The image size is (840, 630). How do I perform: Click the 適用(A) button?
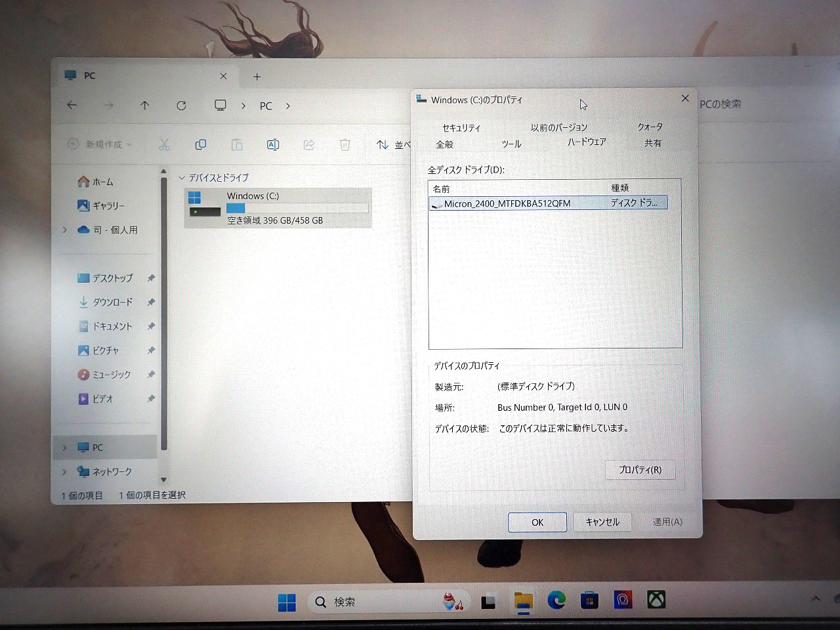pos(667,522)
